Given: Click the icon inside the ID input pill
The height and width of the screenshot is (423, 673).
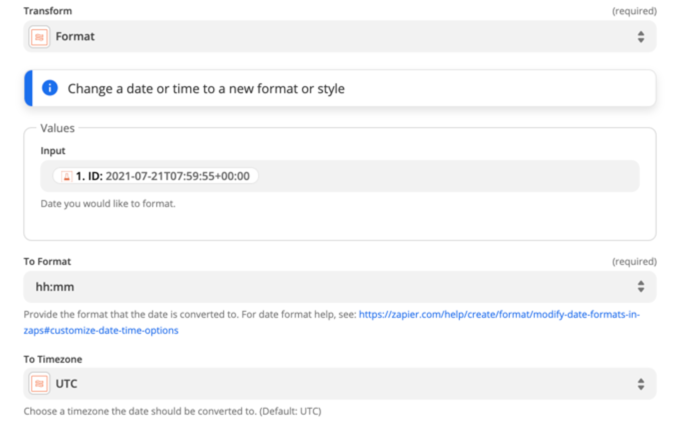Looking at the screenshot, I should coord(66,176).
